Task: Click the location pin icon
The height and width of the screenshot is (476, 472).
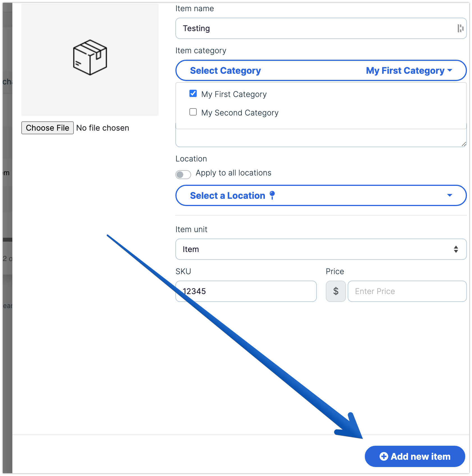Action: 272,195
